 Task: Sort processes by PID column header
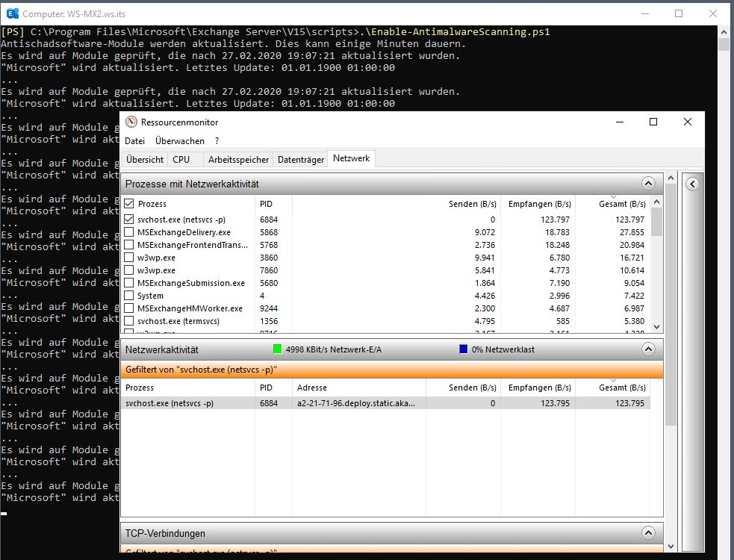click(273, 204)
